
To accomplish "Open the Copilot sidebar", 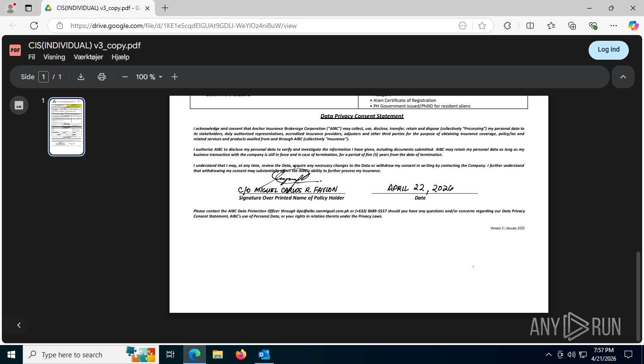I will click(634, 26).
